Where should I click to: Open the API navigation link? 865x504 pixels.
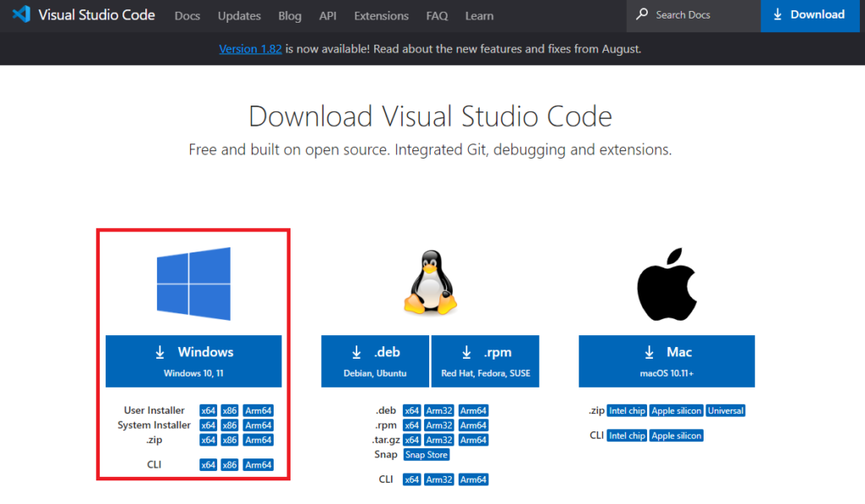click(328, 16)
